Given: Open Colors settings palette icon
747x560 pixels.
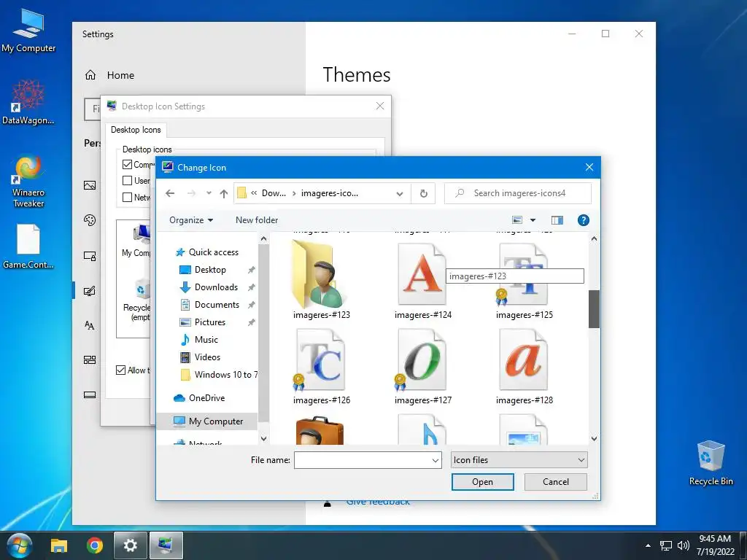Looking at the screenshot, I should (x=90, y=220).
